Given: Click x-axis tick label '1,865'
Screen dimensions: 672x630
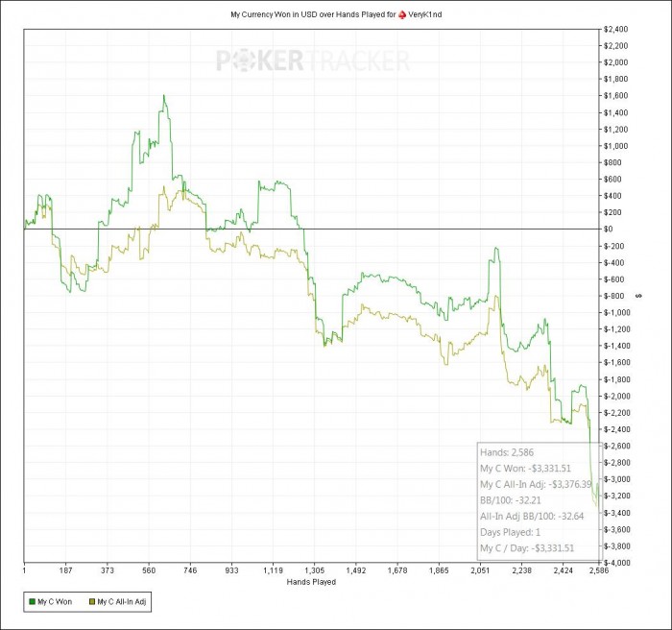Looking at the screenshot, I should 439,570.
